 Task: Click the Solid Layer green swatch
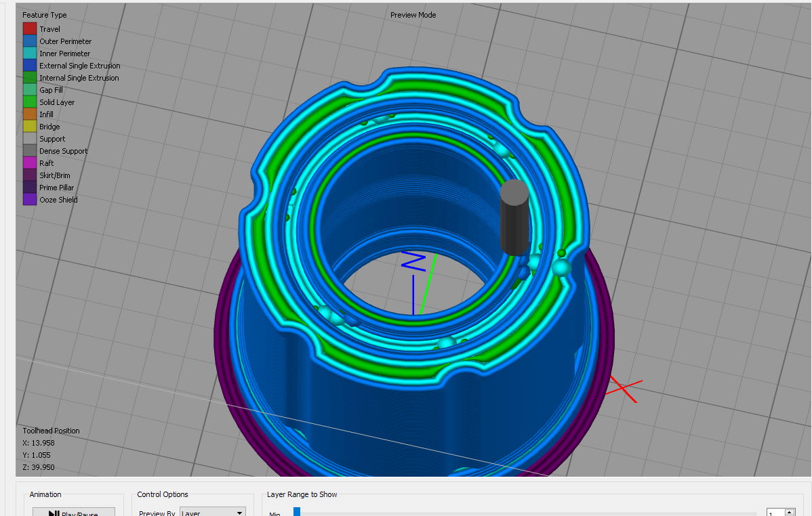30,102
